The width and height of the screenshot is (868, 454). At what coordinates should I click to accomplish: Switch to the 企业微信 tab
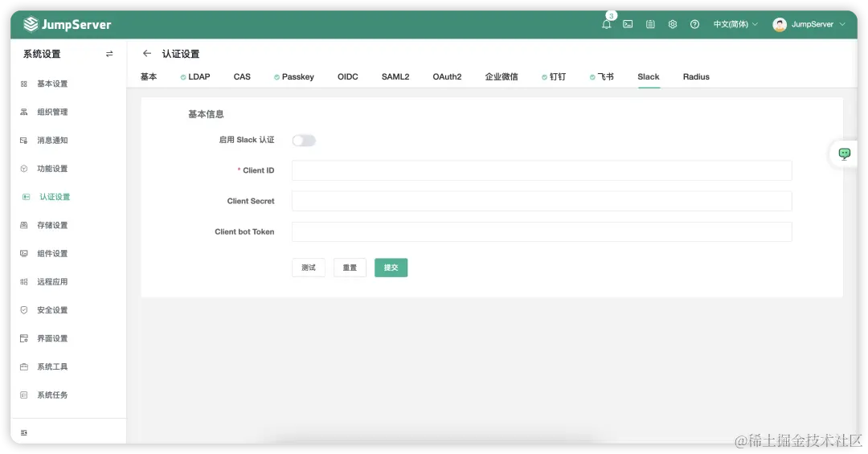[x=502, y=76]
